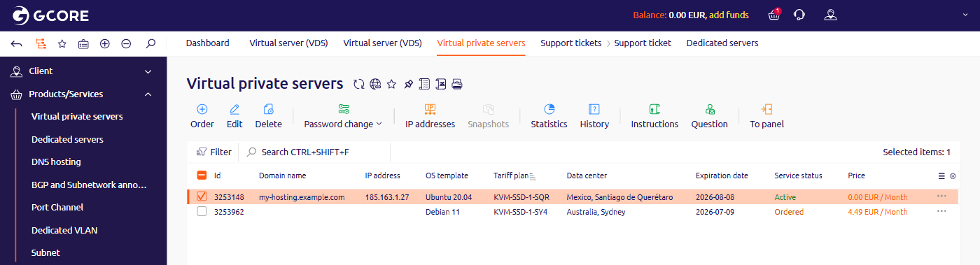Toggle the orange menu tree view icon
Screen dimensions: 980x265
click(x=41, y=43)
